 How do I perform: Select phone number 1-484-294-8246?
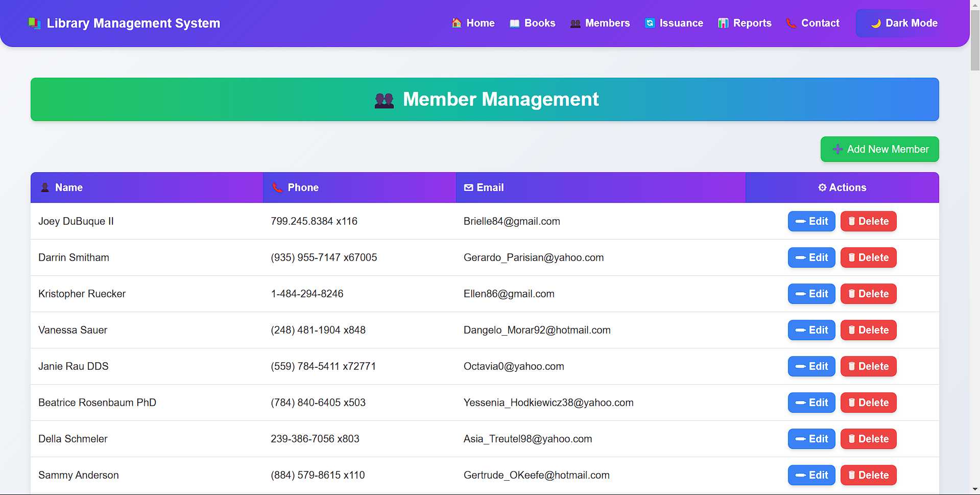307,294
